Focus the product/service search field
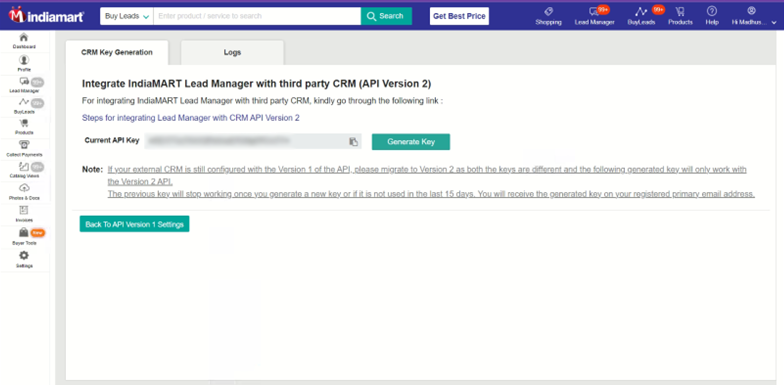 [257, 16]
